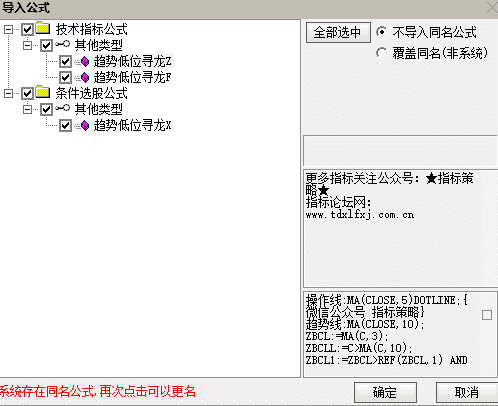Collapse the 条件选股公式 tree node
Image resolution: width=498 pixels, height=406 pixels.
[x=8, y=93]
